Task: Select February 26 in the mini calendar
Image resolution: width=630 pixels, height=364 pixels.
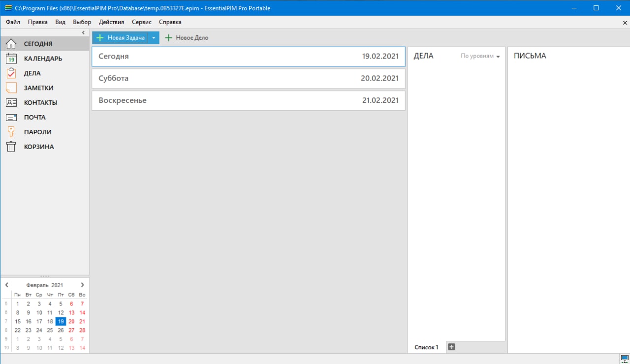Action: 61,331
